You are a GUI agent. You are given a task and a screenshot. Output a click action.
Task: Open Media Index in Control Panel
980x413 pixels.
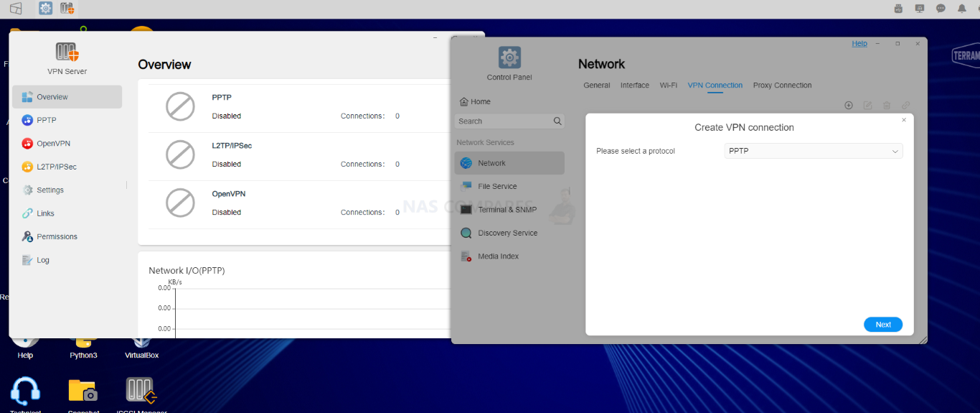click(x=509, y=256)
